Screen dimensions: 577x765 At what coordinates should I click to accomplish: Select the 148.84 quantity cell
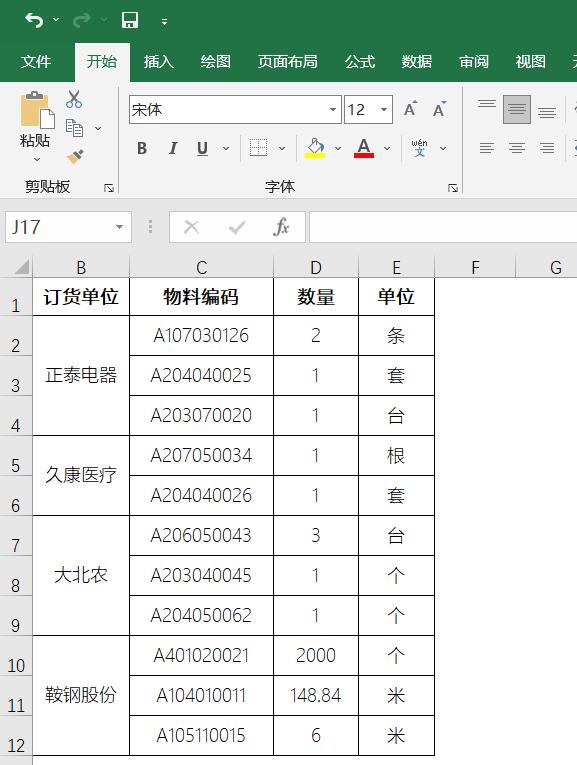click(x=316, y=696)
